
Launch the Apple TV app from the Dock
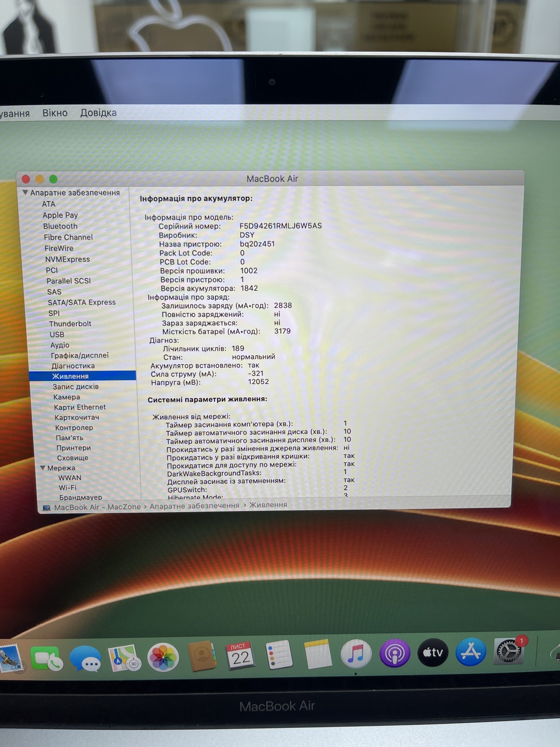coord(433,652)
